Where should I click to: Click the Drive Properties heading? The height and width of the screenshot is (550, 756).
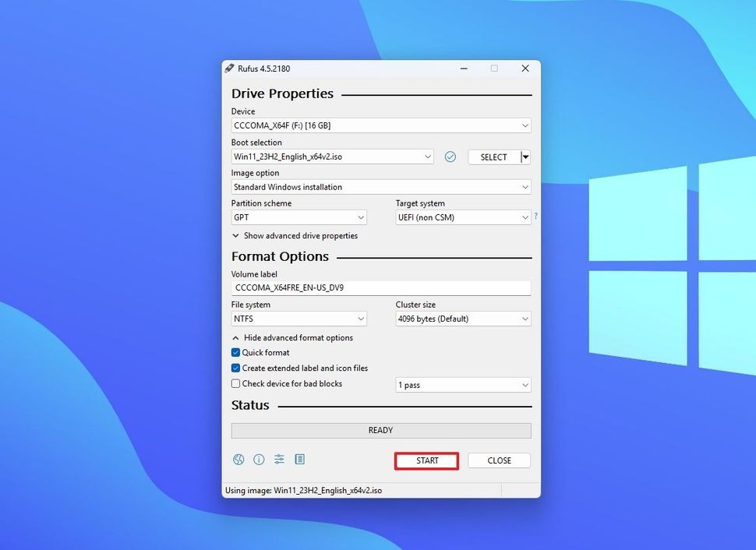click(x=282, y=93)
